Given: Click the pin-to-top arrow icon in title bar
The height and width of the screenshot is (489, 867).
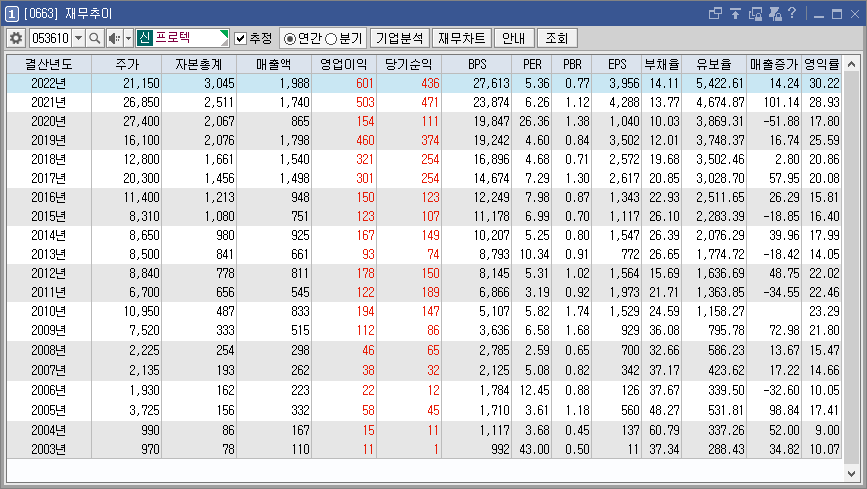Looking at the screenshot, I should [735, 13].
